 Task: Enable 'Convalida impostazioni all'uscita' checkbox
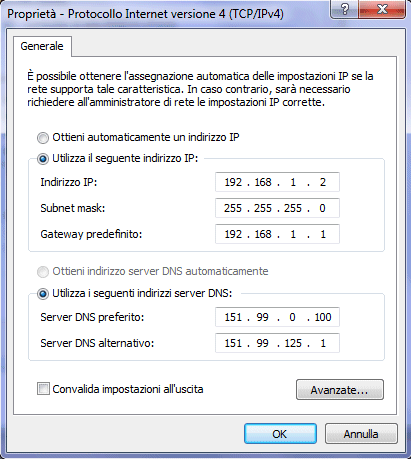point(43,389)
